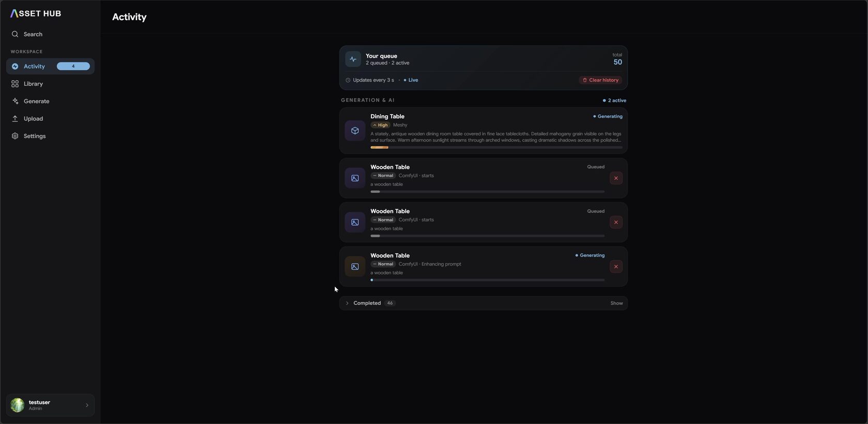Click the Dining Table prompt description

click(496, 137)
